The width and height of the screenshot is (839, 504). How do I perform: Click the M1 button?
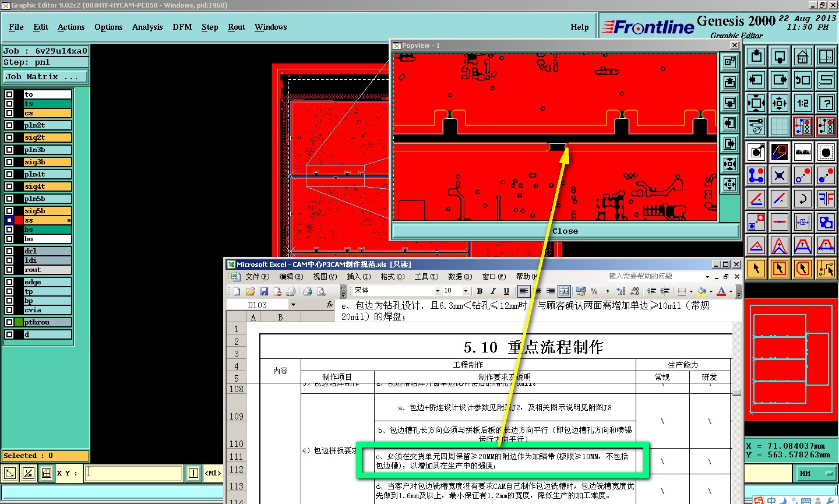pyautogui.click(x=213, y=473)
